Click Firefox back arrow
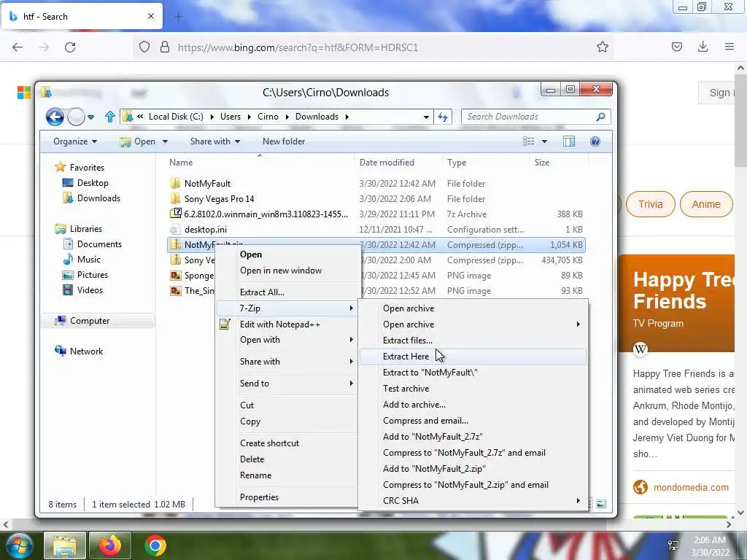This screenshot has height=560, width=747. coord(18,47)
